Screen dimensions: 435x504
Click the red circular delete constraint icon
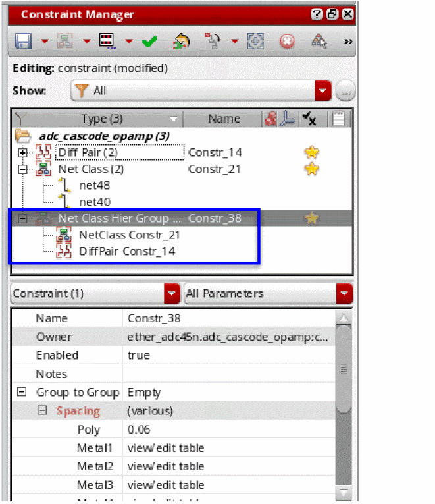(x=287, y=42)
